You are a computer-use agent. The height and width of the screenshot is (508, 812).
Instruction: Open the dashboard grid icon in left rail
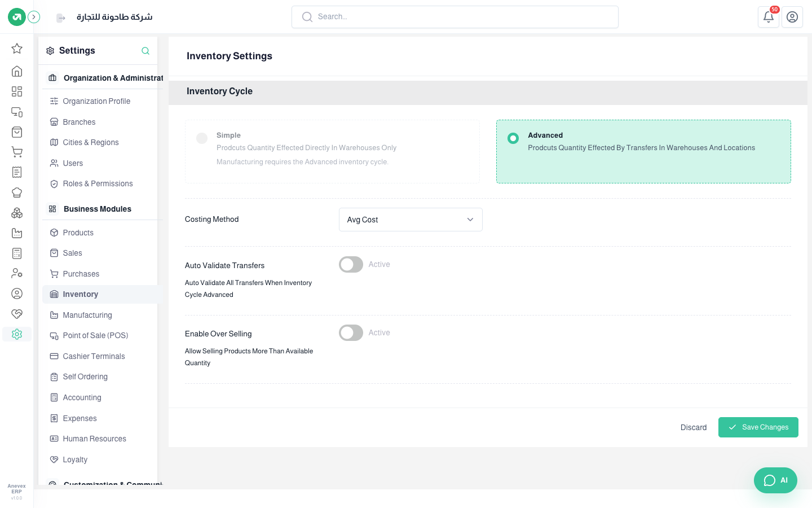pyautogui.click(x=17, y=91)
